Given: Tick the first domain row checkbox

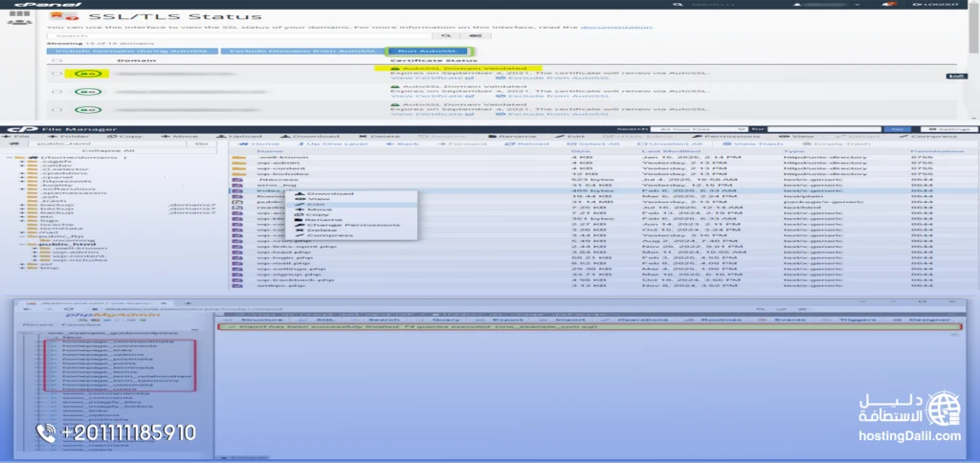Looking at the screenshot, I should pyautogui.click(x=56, y=74).
